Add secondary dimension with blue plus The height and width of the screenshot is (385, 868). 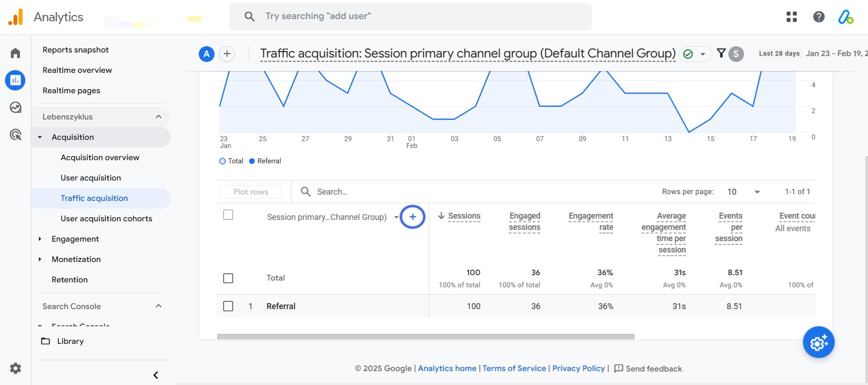click(413, 217)
